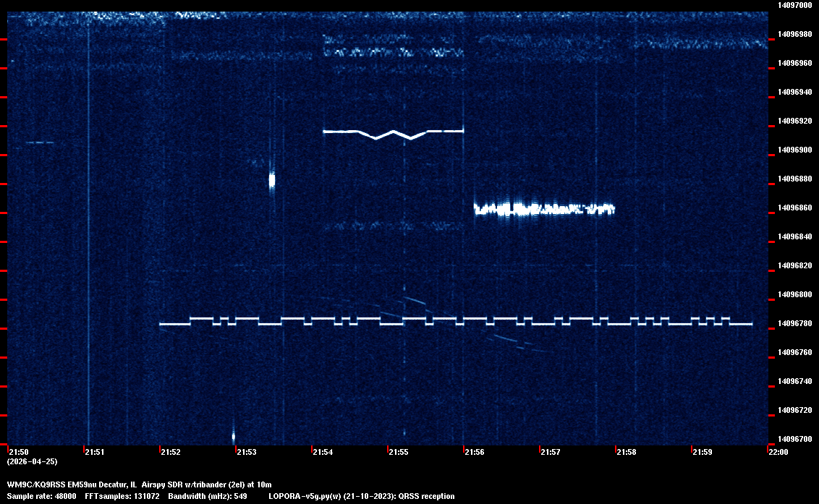Click the (2026-04-25) date label
The image size is (819, 504).
(x=32, y=461)
